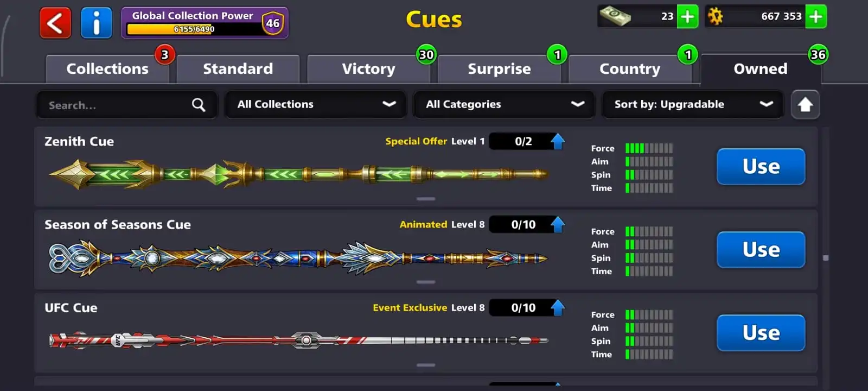The image size is (868, 391).
Task: Use the UFC Cue
Action: point(761,333)
